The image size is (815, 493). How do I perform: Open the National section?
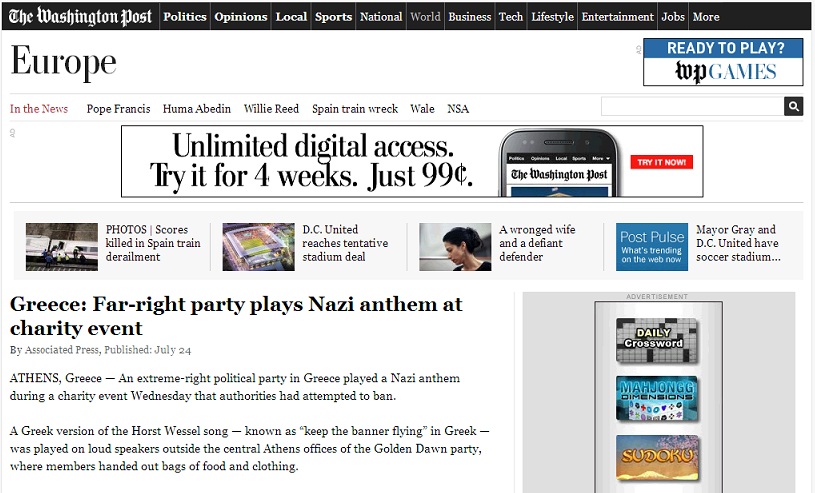pos(381,17)
